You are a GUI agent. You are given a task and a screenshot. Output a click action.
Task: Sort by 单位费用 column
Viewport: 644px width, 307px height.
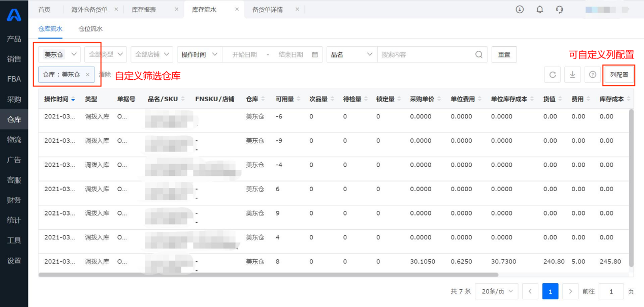(479, 99)
